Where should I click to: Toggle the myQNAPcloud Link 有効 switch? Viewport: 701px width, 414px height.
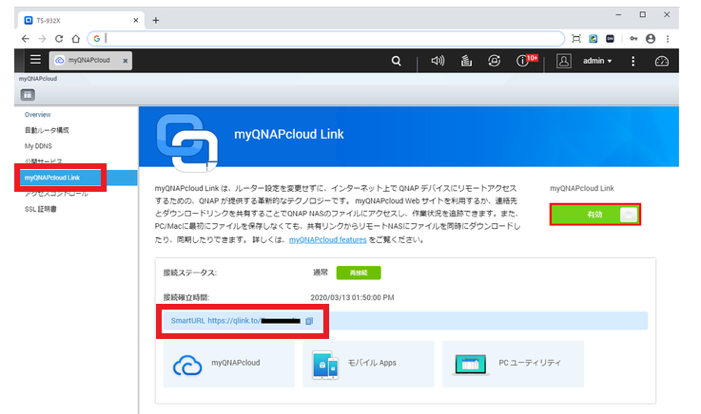pos(595,215)
